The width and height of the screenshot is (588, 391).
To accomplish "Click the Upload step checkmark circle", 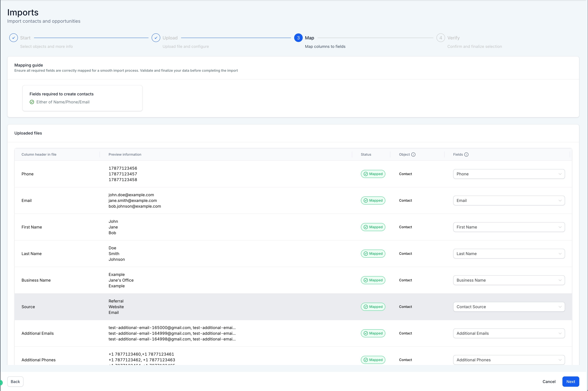I will click(x=156, y=38).
